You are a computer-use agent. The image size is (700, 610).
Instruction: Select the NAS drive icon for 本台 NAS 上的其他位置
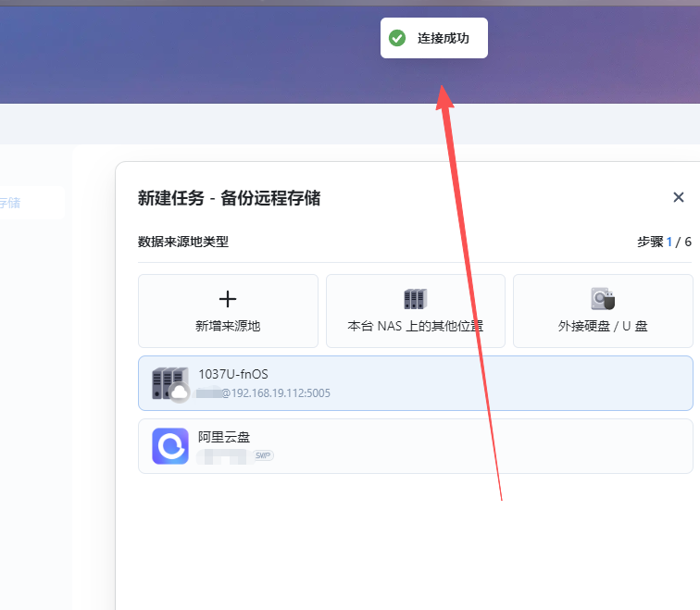click(x=416, y=299)
